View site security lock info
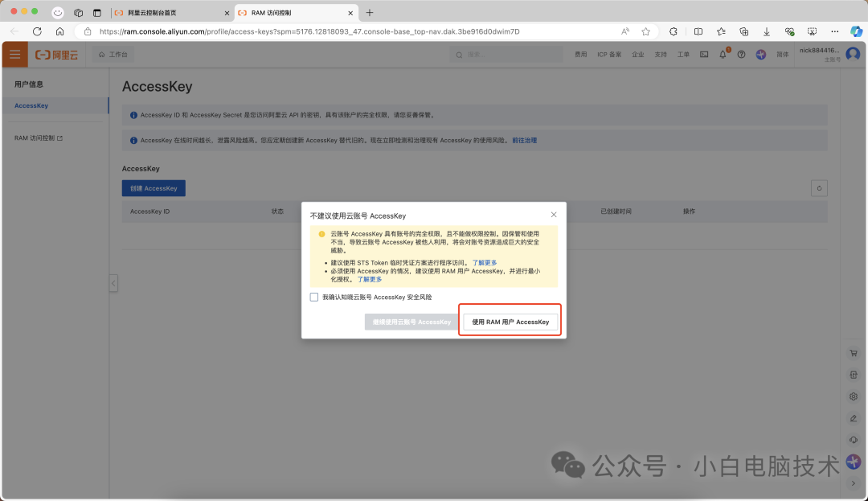 [88, 31]
